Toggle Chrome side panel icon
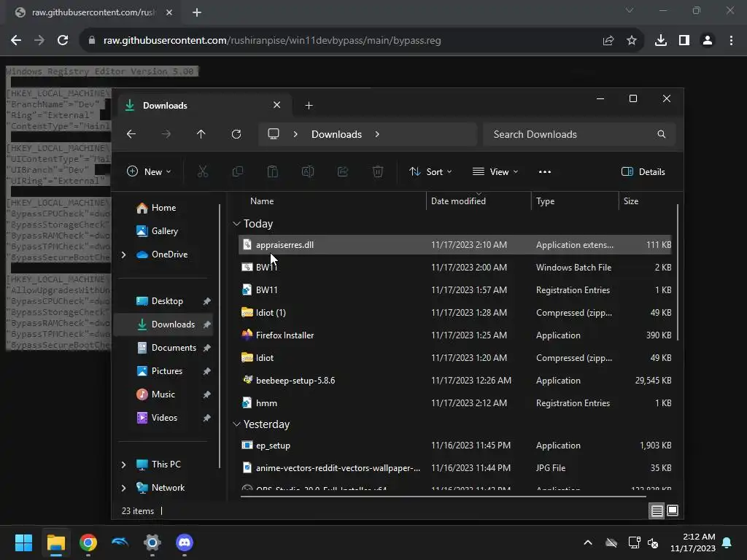Viewport: 747px width, 560px height. 684,41
